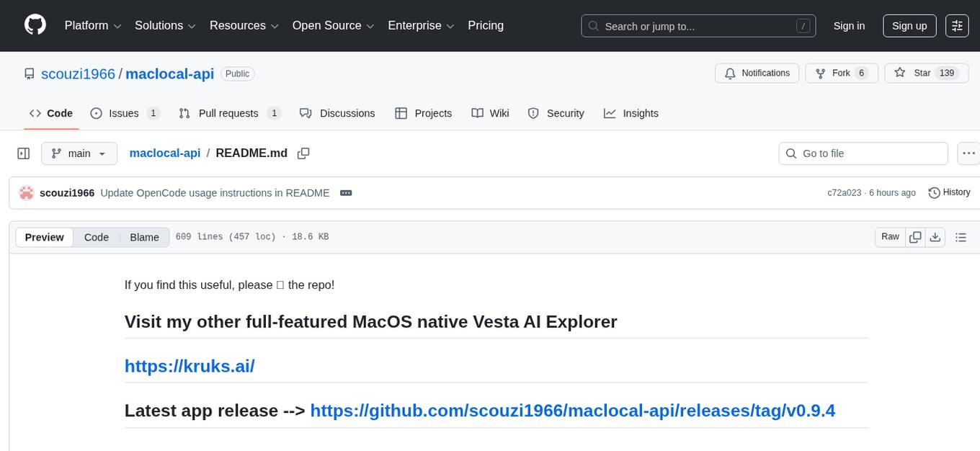Open the document outline icon
The image size is (980, 451).
pyautogui.click(x=961, y=236)
